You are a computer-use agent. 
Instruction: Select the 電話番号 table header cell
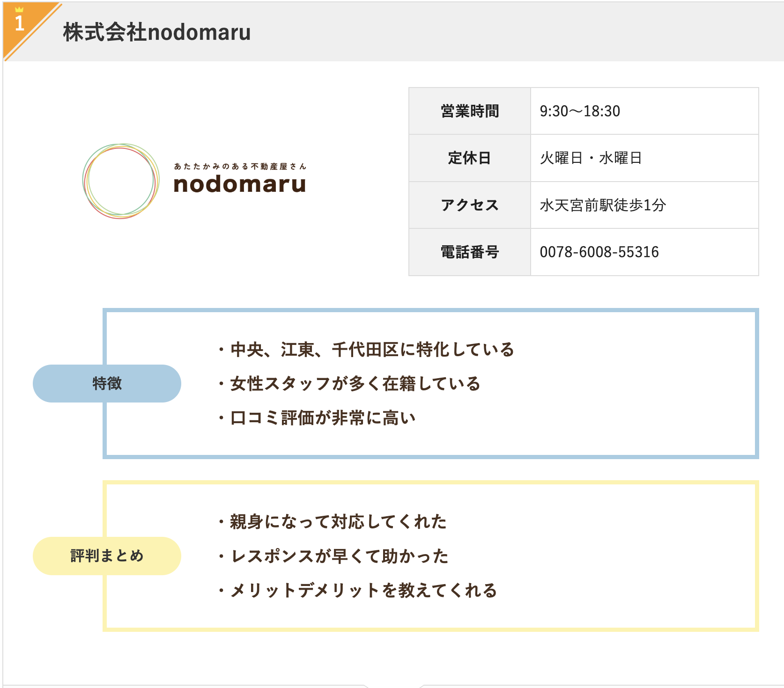tap(470, 252)
